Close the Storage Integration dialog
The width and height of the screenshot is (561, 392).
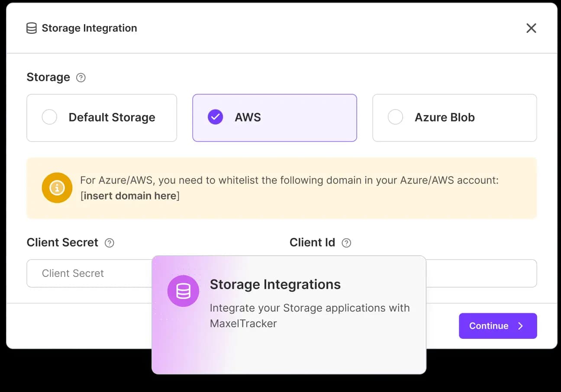[531, 28]
